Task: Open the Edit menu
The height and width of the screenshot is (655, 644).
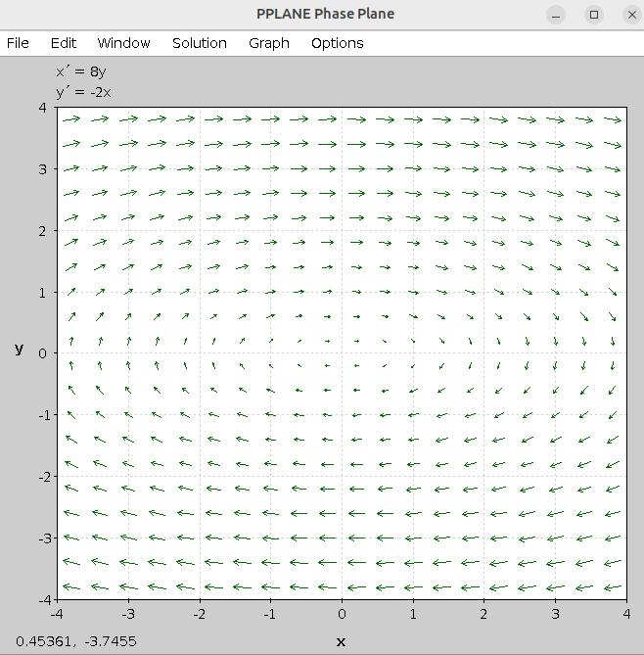Action: 64,43
